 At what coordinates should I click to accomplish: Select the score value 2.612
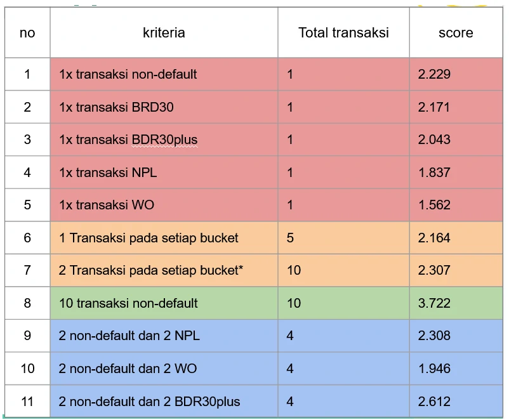point(434,402)
